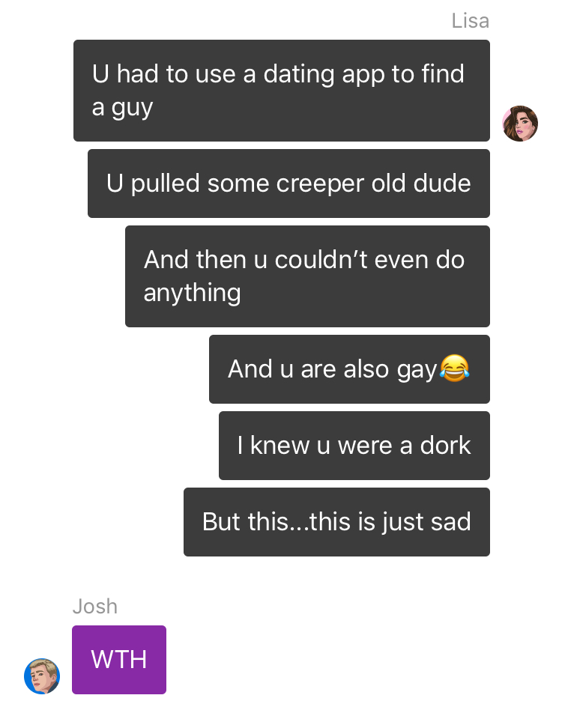Click the WTH text in Josh's reply

(x=119, y=659)
